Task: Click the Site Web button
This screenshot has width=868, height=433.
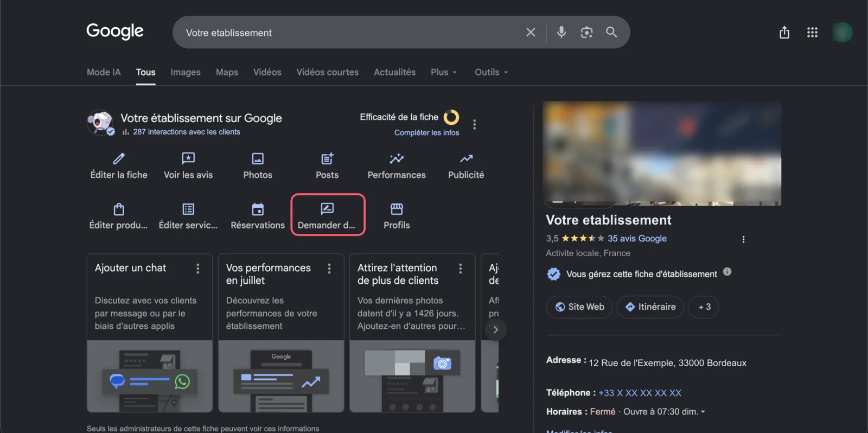Action: [579, 307]
